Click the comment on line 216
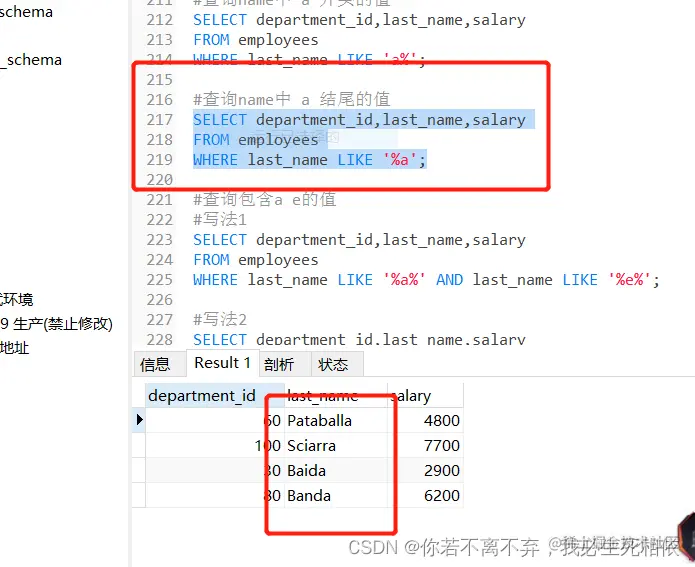695x567 pixels. pyautogui.click(x=292, y=99)
